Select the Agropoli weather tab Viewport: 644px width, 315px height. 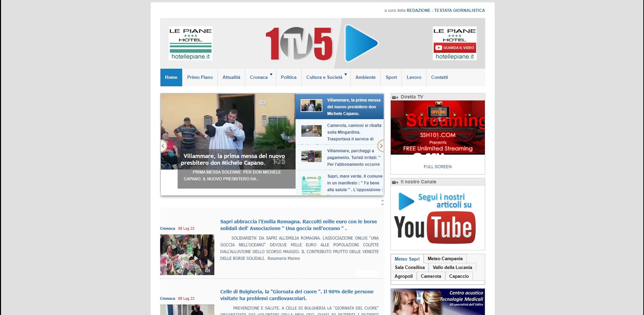point(404,276)
